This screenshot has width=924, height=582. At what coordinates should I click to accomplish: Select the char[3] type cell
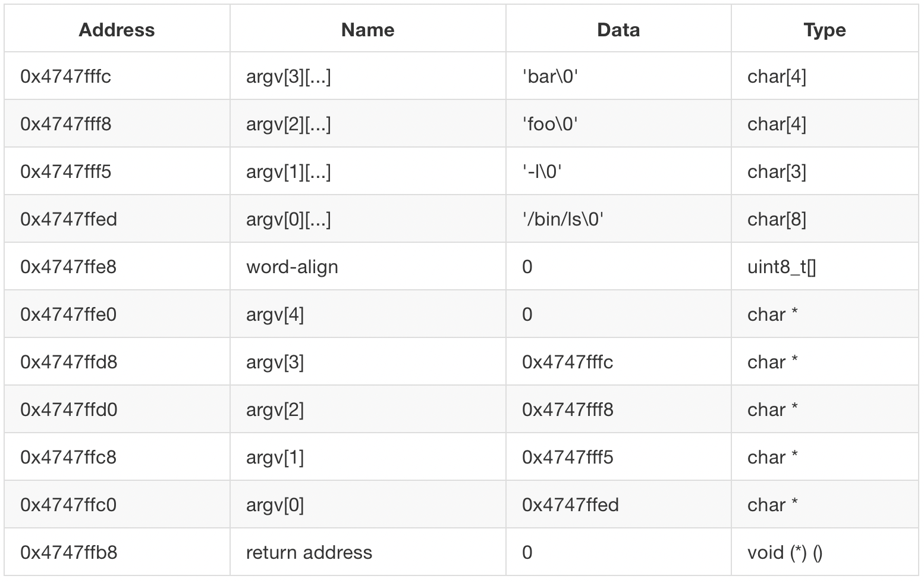click(x=777, y=172)
